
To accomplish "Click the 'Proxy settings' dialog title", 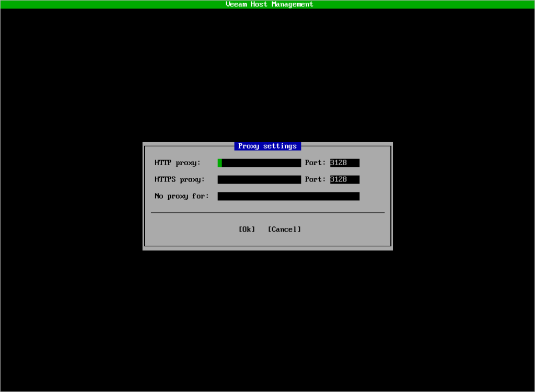I will (267, 146).
